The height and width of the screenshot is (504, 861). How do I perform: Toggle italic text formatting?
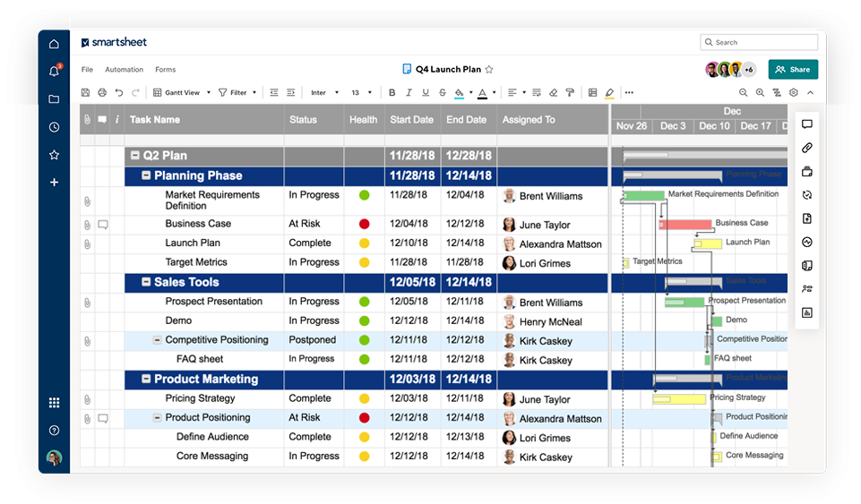pyautogui.click(x=409, y=92)
